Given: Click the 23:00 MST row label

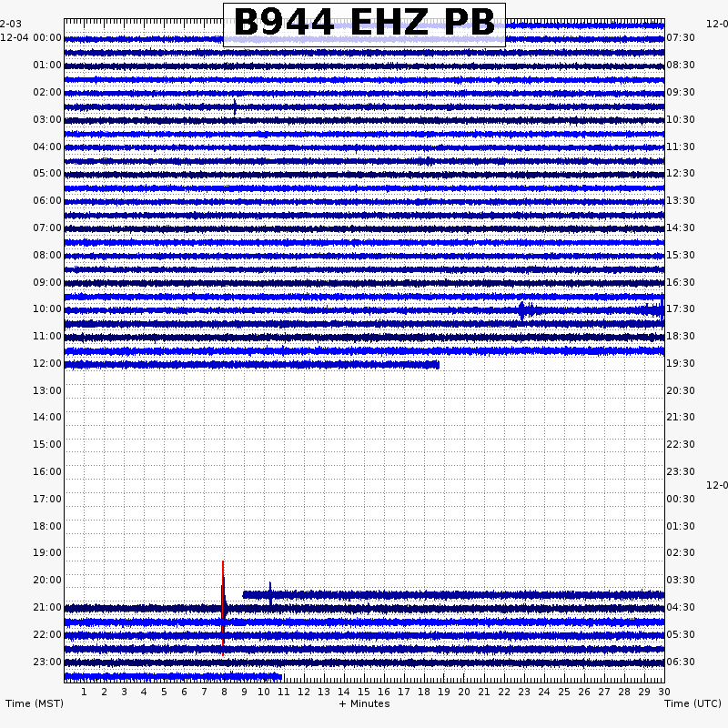Looking at the screenshot, I should click(x=47, y=662).
